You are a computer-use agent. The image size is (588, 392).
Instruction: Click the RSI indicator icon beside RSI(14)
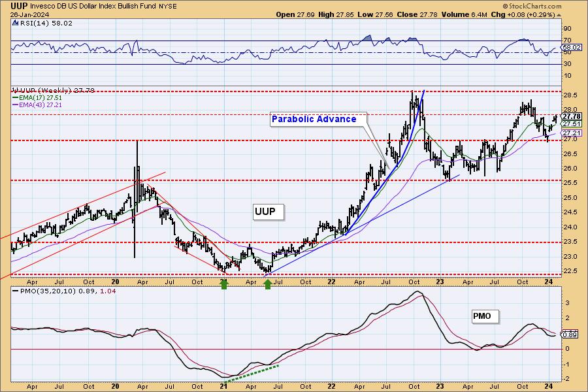(x=15, y=23)
